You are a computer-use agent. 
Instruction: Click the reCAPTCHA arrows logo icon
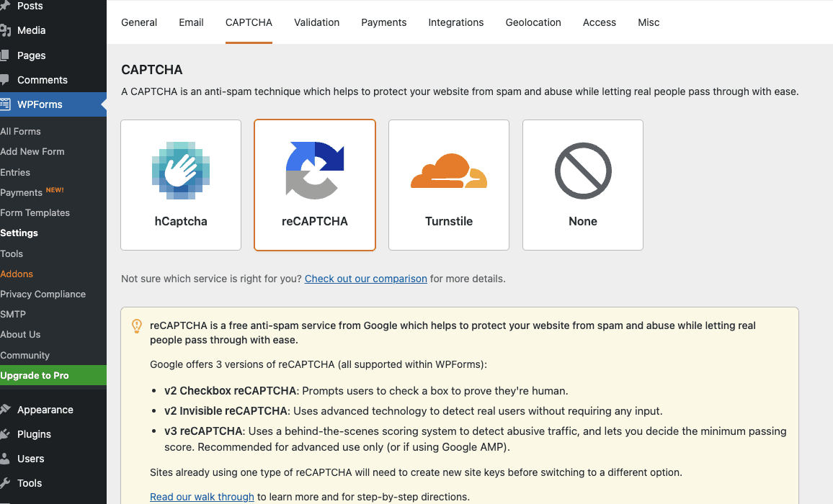click(314, 171)
